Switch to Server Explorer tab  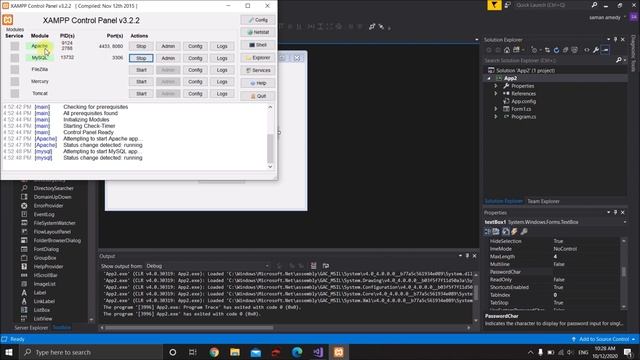tap(31, 328)
